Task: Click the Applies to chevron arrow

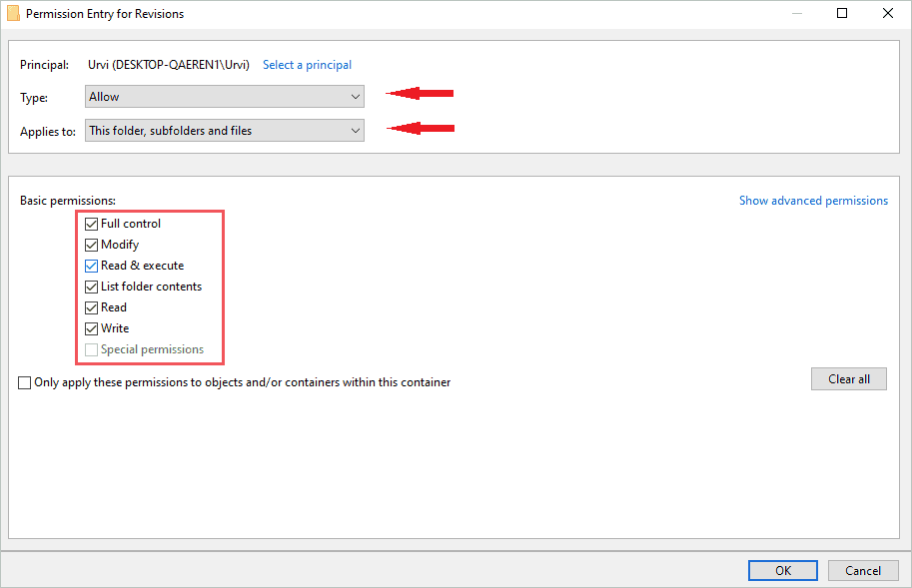Action: click(355, 131)
